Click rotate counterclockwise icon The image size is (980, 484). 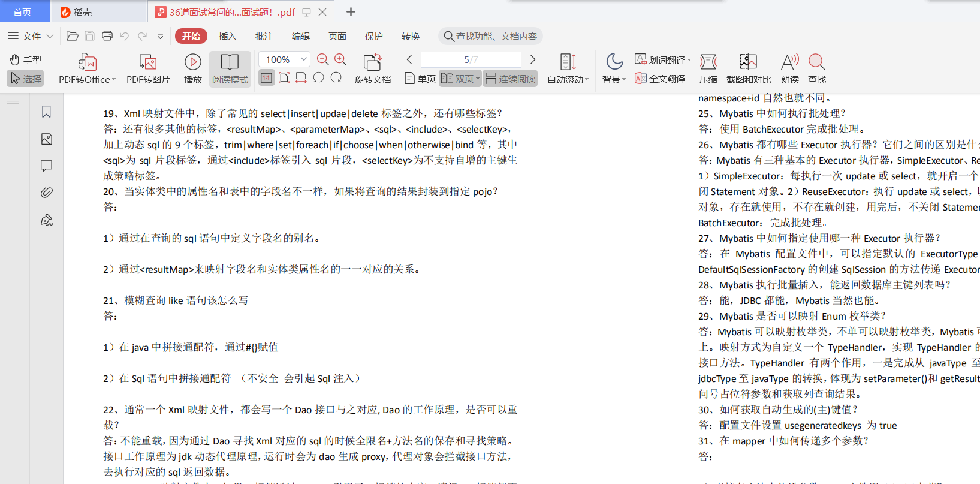pos(319,78)
